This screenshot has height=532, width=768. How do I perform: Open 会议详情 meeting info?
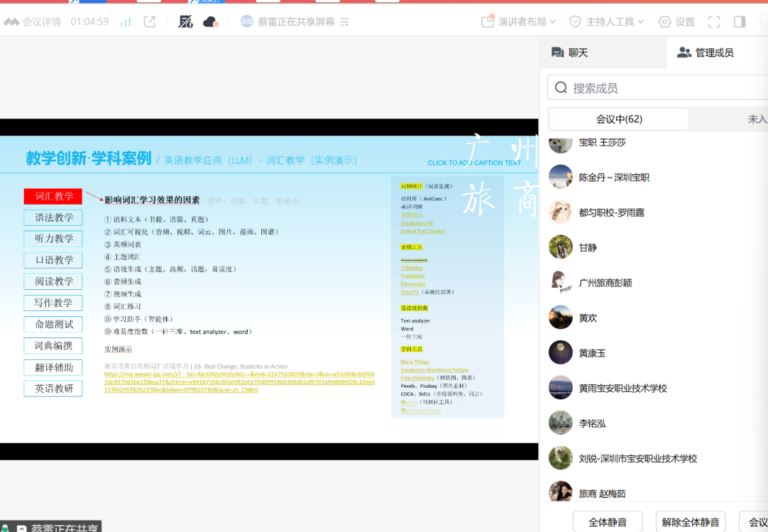pos(33,22)
